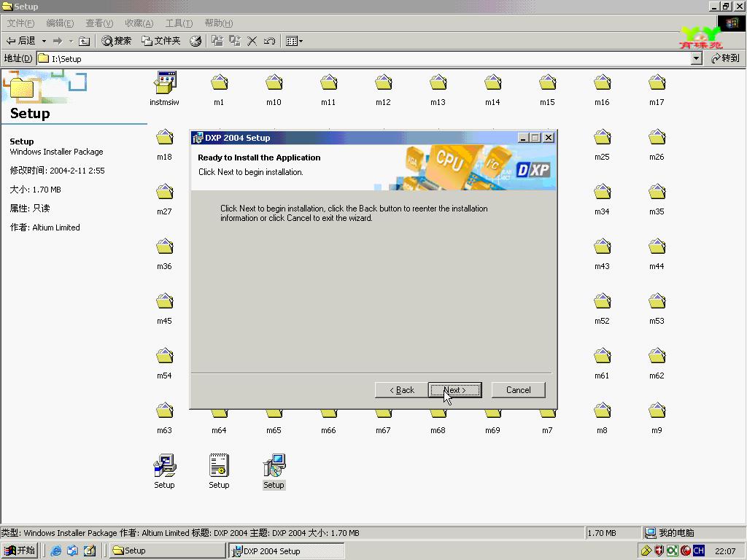The width and height of the screenshot is (747, 560).
Task: Click the 转到 go button
Action: pyautogui.click(x=725, y=58)
